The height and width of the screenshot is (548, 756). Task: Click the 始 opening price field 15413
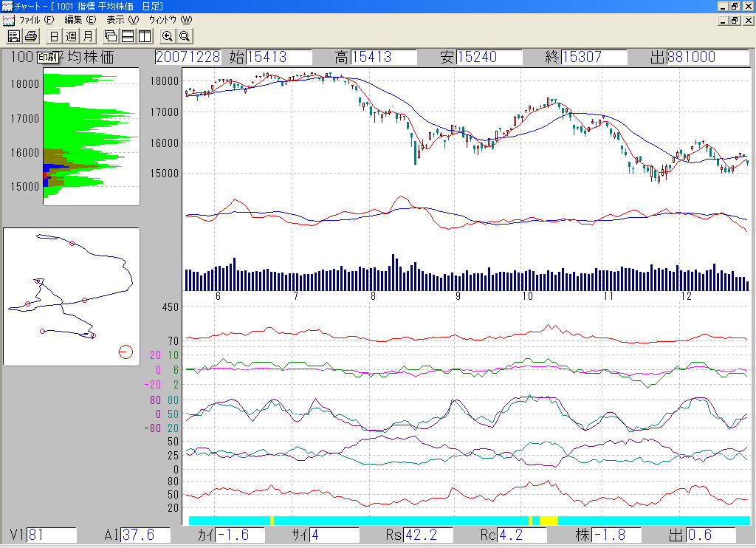pos(278,57)
